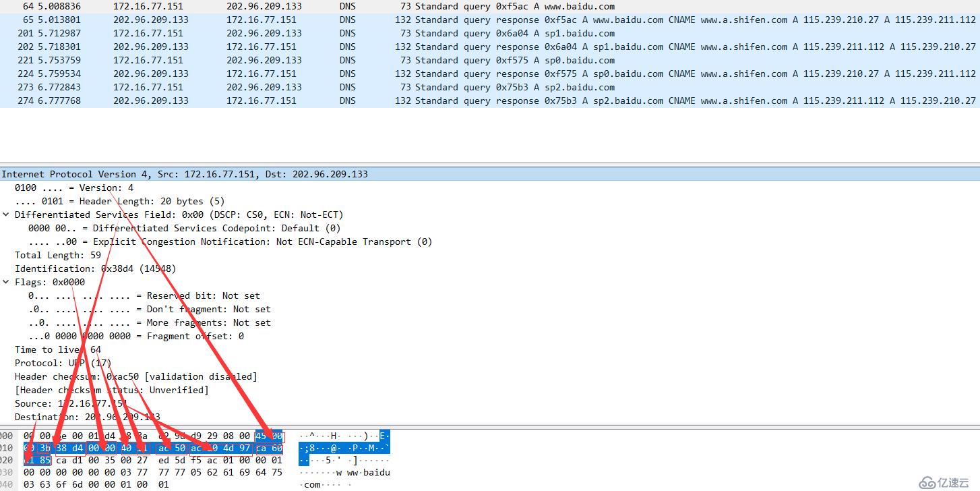This screenshot has height=491, width=980.
Task: Select the Total Length: 59 field
Action: [58, 255]
